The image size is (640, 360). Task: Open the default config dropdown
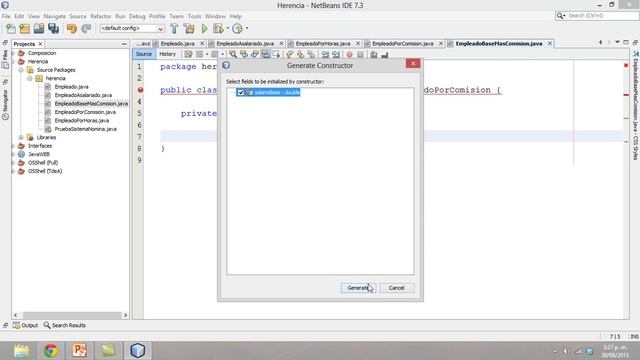132,29
